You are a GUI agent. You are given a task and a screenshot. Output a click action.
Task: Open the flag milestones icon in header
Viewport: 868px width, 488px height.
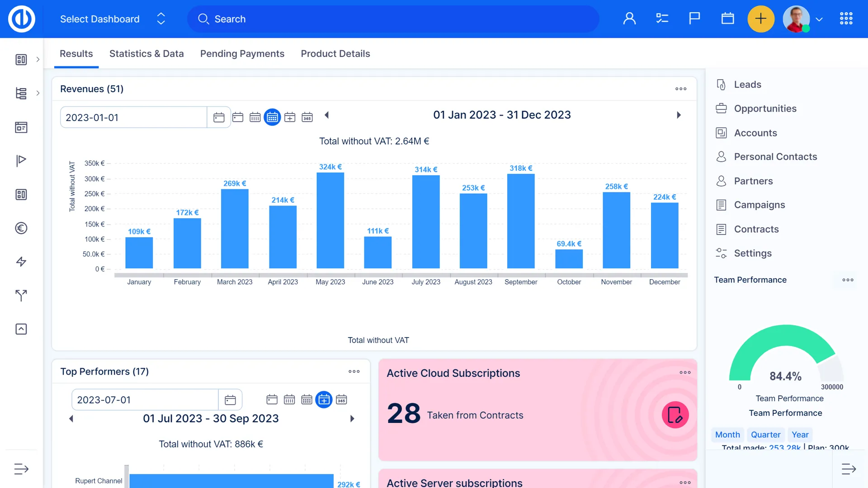coord(694,19)
